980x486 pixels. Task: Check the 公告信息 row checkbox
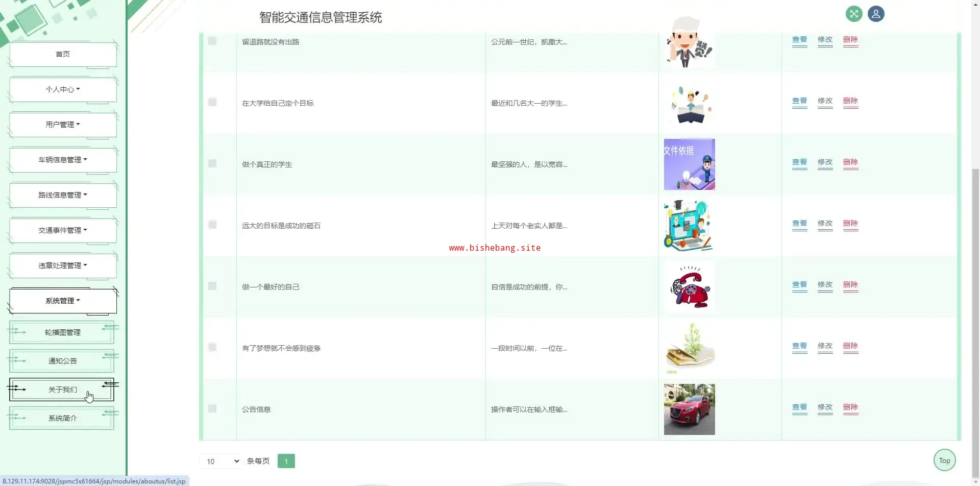(x=212, y=408)
